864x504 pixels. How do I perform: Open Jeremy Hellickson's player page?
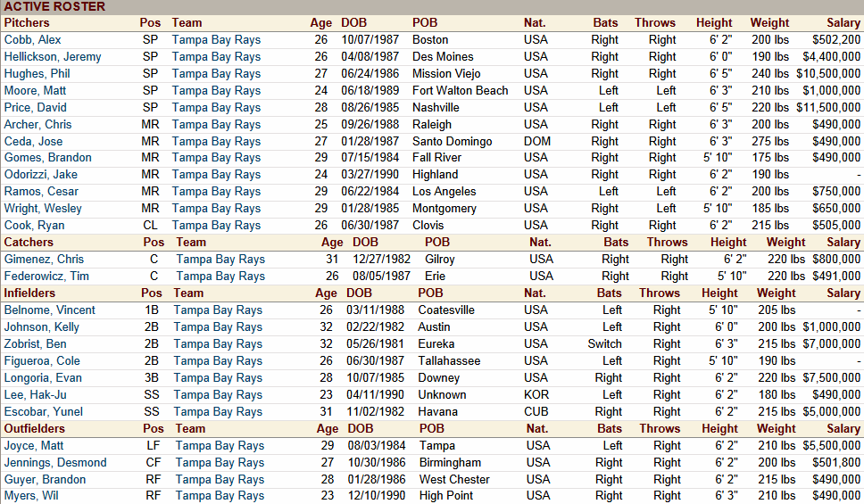coord(52,56)
